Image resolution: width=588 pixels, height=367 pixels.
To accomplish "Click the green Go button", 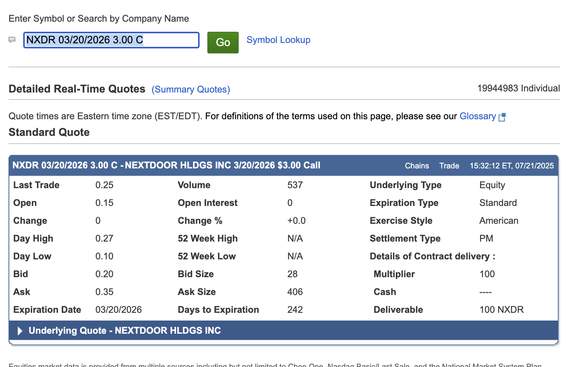I will click(223, 43).
